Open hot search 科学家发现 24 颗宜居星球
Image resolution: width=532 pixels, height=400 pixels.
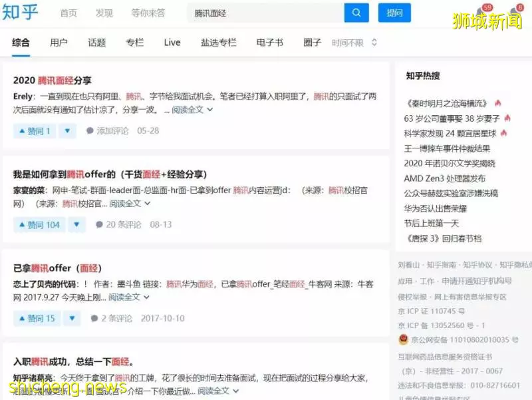(x=450, y=134)
